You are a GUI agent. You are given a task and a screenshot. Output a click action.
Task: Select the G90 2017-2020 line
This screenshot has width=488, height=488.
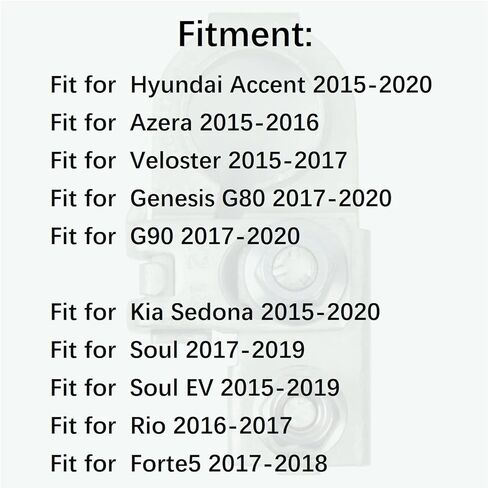(x=175, y=236)
